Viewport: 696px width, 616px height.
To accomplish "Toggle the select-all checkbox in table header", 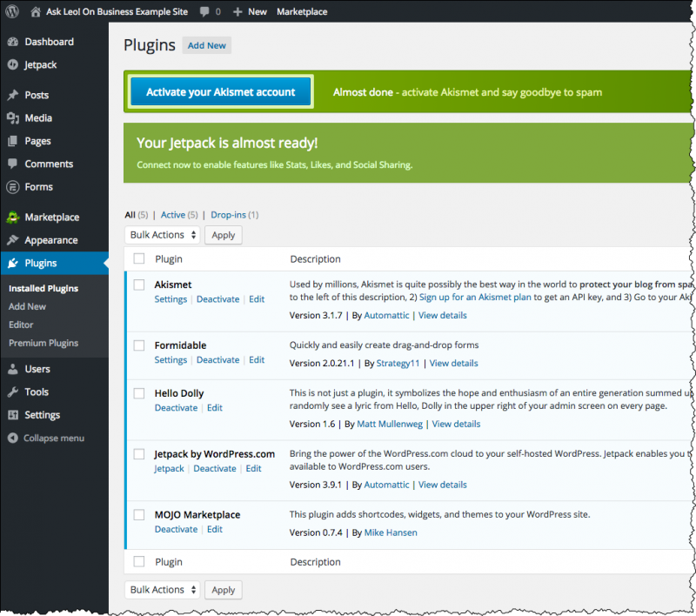I will point(139,258).
